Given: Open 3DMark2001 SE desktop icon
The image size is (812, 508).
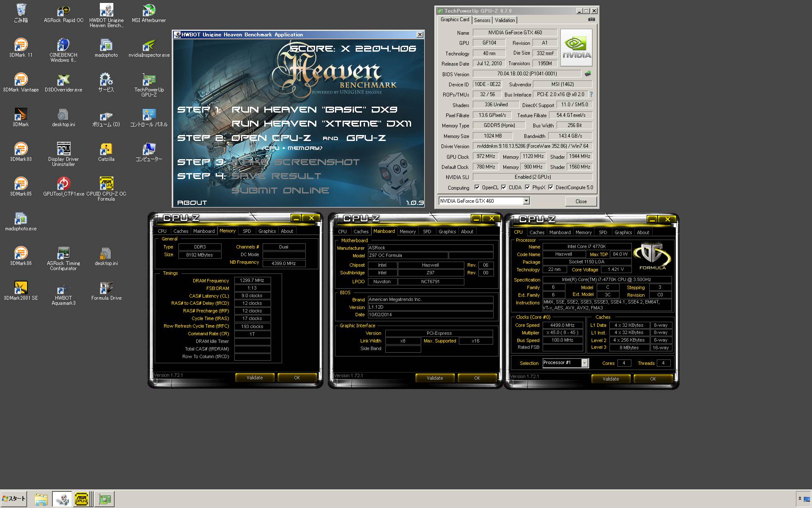Looking at the screenshot, I should click(x=21, y=291).
